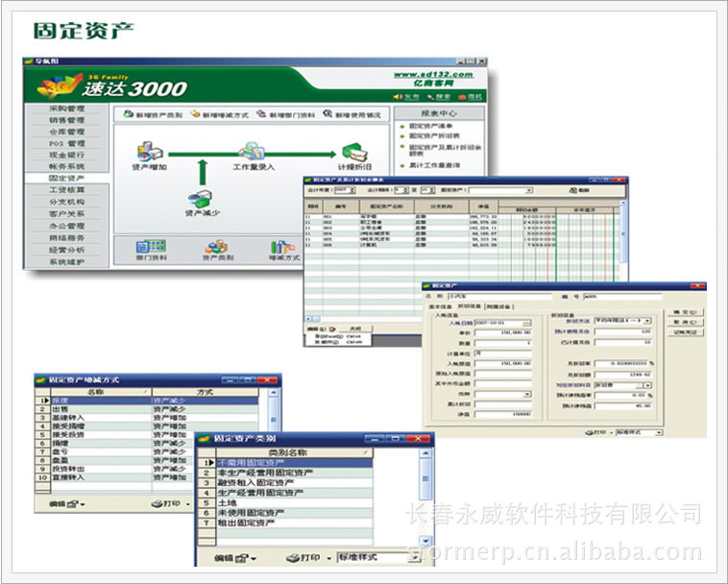Click the printer icon in the 固定资产 dialog
The width and height of the screenshot is (728, 584).
589,432
